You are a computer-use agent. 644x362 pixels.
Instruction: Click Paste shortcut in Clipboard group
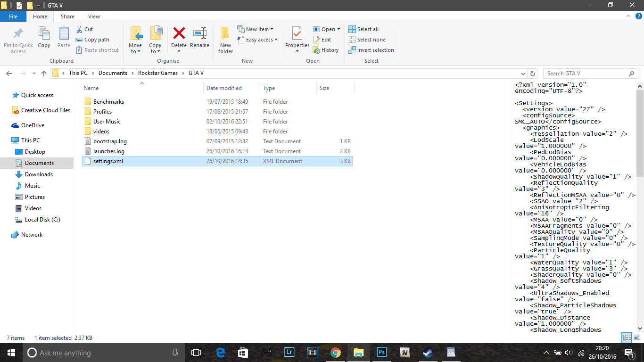pos(98,50)
